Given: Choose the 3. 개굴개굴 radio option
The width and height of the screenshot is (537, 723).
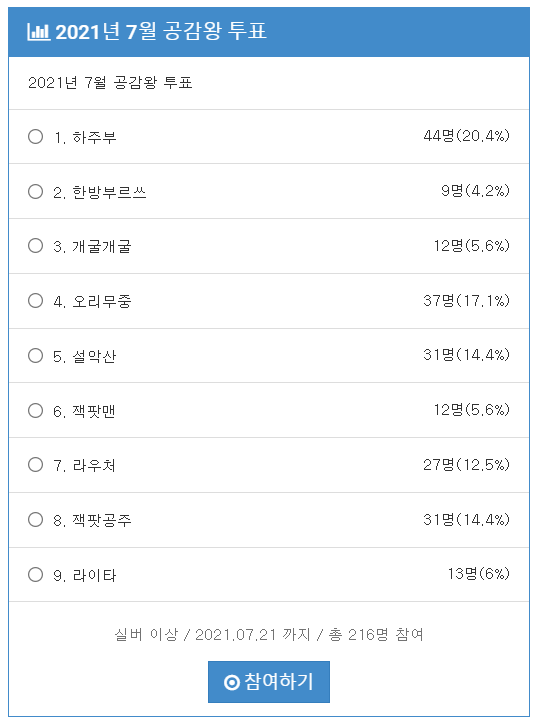Looking at the screenshot, I should [35, 246].
